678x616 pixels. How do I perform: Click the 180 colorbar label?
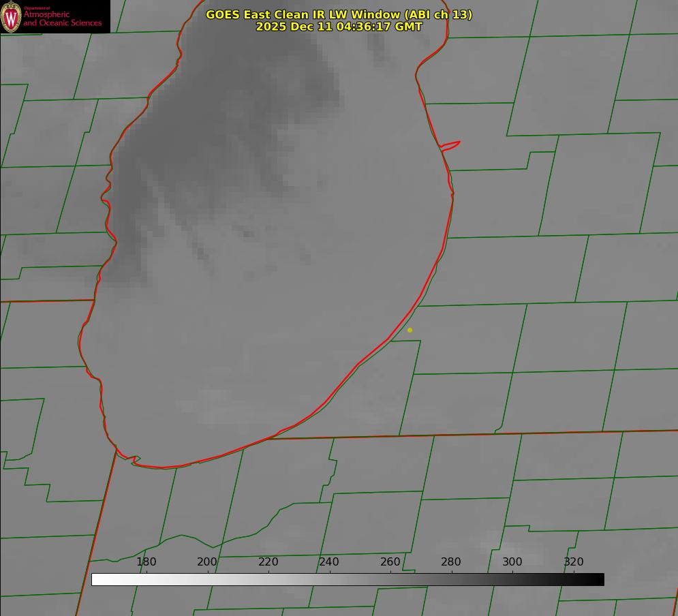click(146, 561)
